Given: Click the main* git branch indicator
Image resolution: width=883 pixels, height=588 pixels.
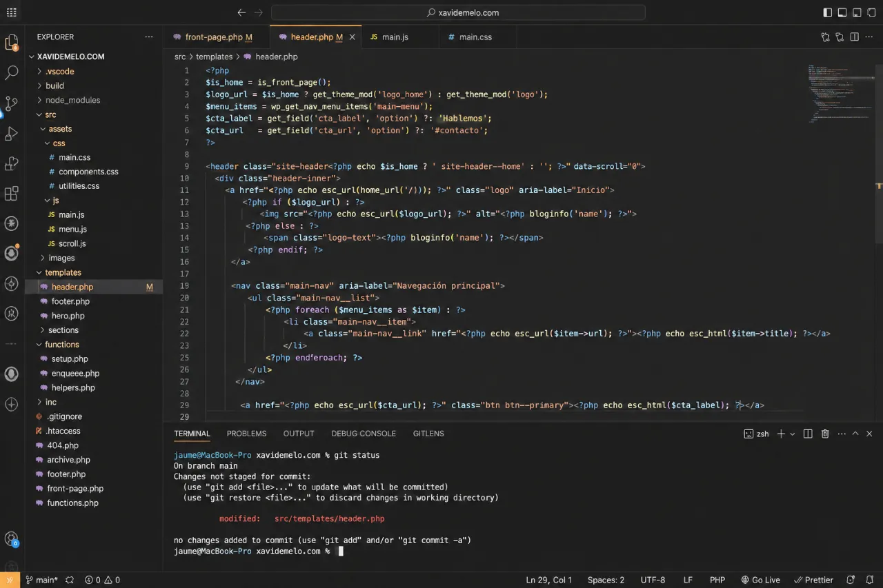Looking at the screenshot, I should pos(41,580).
